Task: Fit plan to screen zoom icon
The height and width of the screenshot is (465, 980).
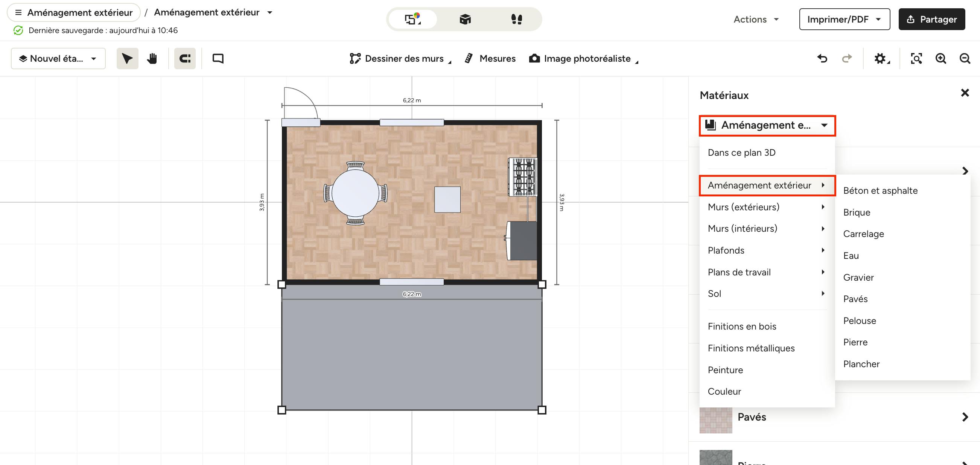Action: point(916,59)
